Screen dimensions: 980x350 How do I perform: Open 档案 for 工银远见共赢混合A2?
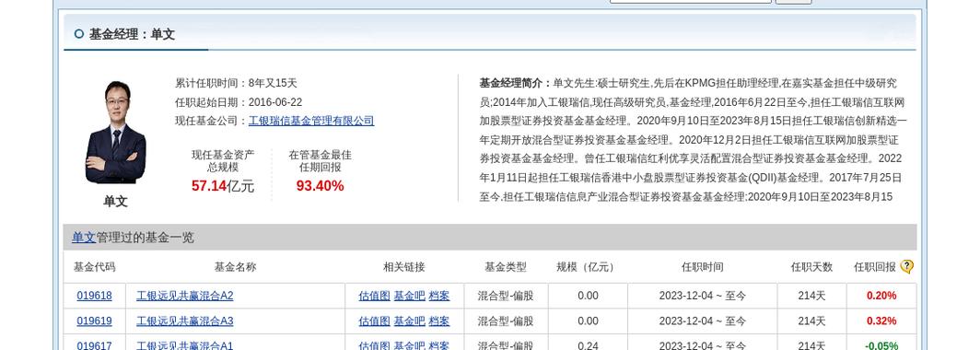pyautogui.click(x=438, y=296)
